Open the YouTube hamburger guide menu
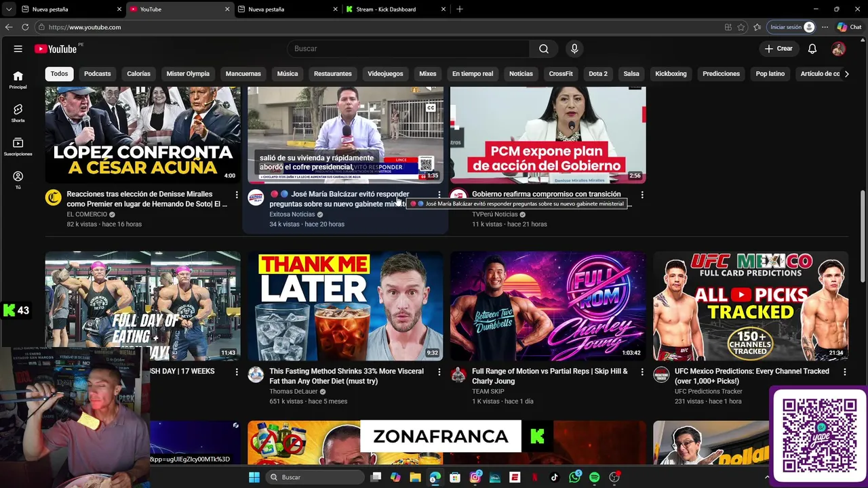Screen dimensions: 868x488 (x=18, y=49)
